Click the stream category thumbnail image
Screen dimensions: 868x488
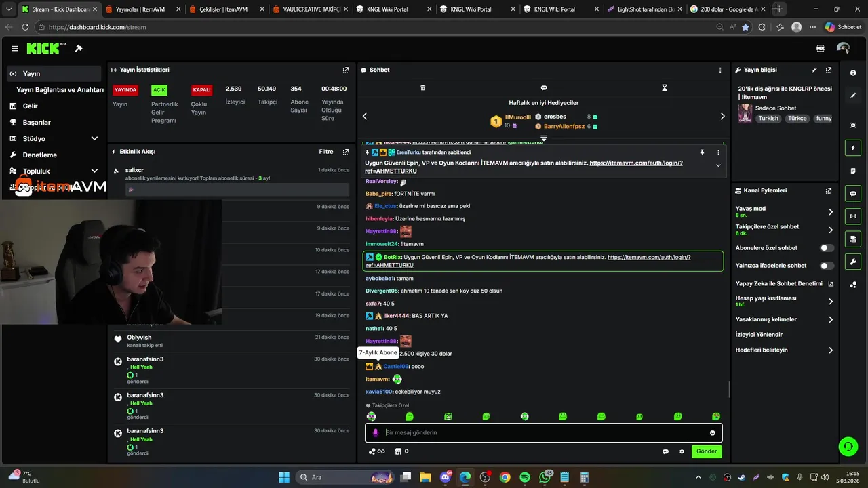pyautogui.click(x=745, y=113)
